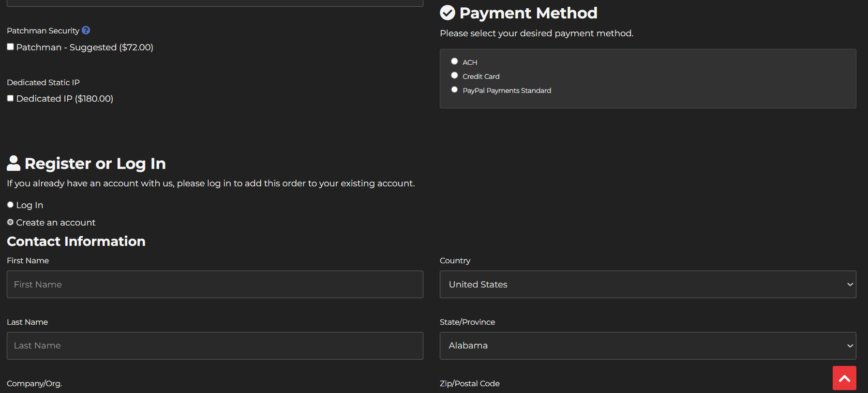The width and height of the screenshot is (868, 393).
Task: Click the Payment Method heading text
Action: [x=528, y=13]
